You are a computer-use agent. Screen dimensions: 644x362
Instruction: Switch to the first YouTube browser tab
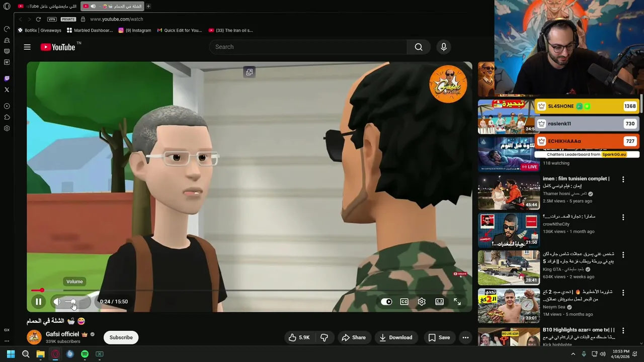pyautogui.click(x=47, y=6)
